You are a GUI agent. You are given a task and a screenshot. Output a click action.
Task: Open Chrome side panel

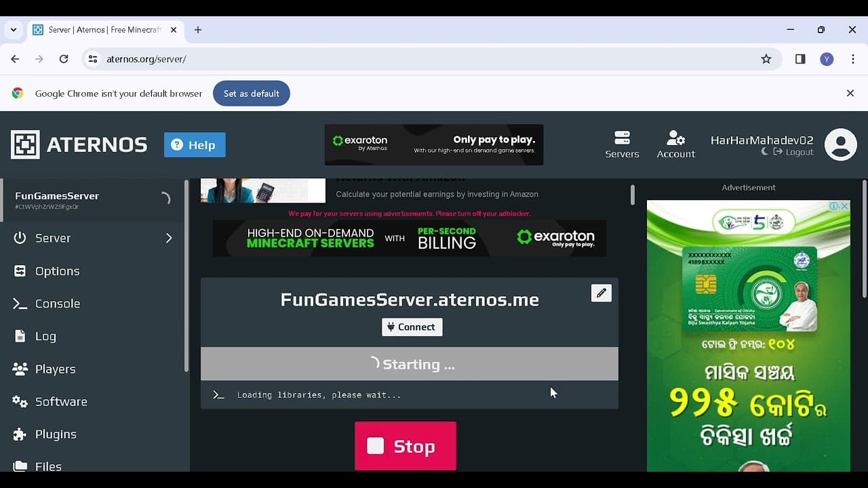click(x=800, y=59)
